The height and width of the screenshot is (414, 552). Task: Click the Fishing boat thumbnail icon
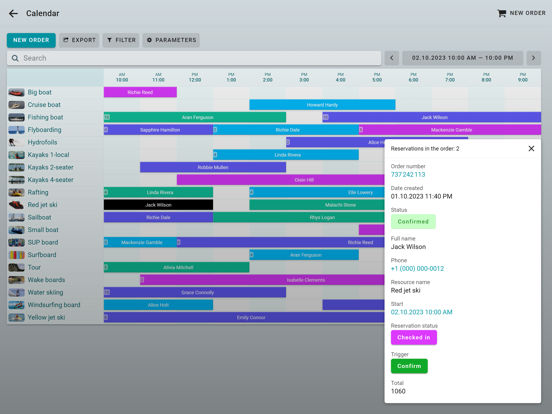coord(17,118)
